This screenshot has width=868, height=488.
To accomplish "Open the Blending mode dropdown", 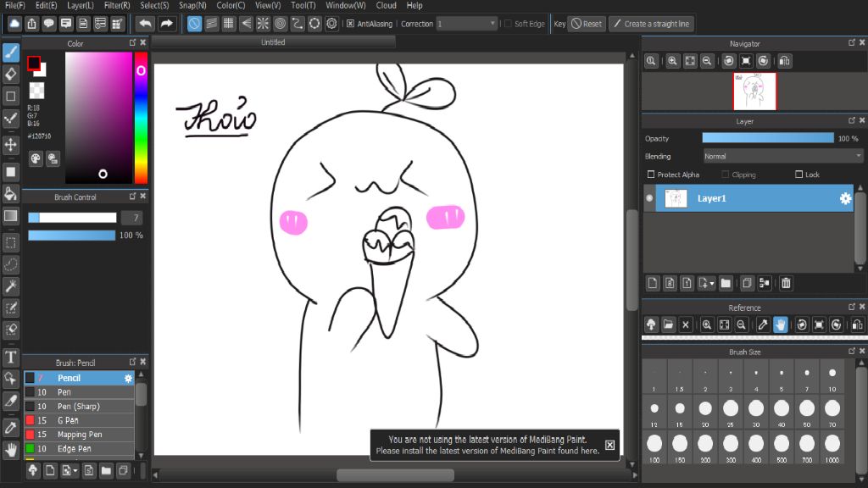I will point(782,157).
